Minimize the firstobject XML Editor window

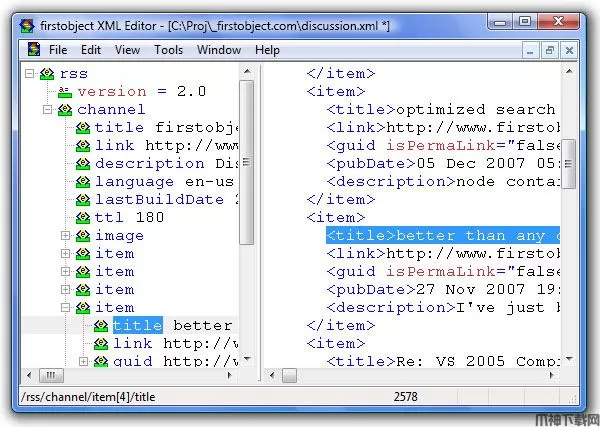coord(500,22)
